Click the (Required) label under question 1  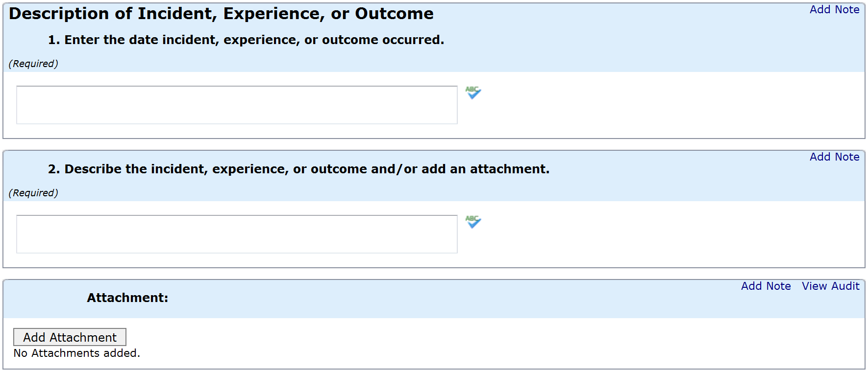[x=33, y=64]
